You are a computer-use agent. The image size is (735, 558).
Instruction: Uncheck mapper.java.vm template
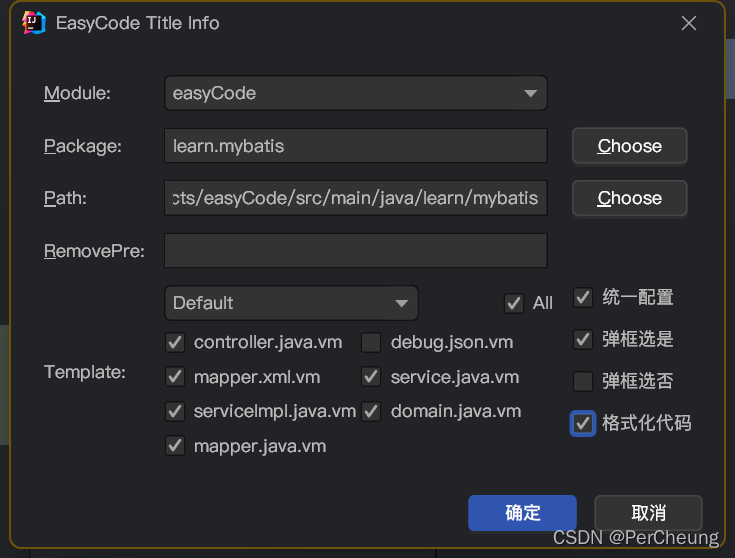pos(175,446)
